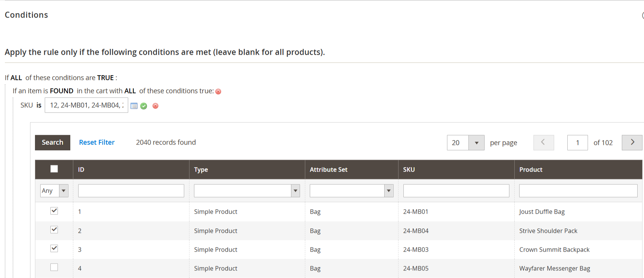Toggle the select-all header checkbox
Viewport: 644px width, 278px height.
coord(54,169)
